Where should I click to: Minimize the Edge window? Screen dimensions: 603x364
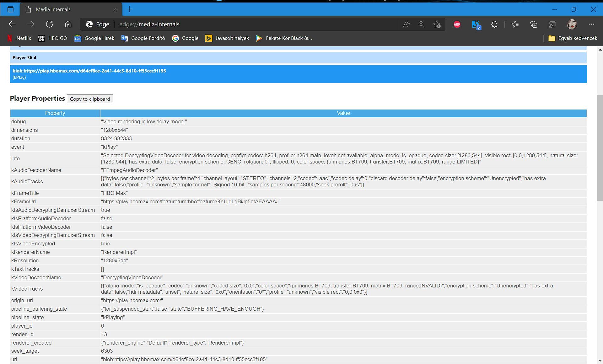tap(554, 9)
